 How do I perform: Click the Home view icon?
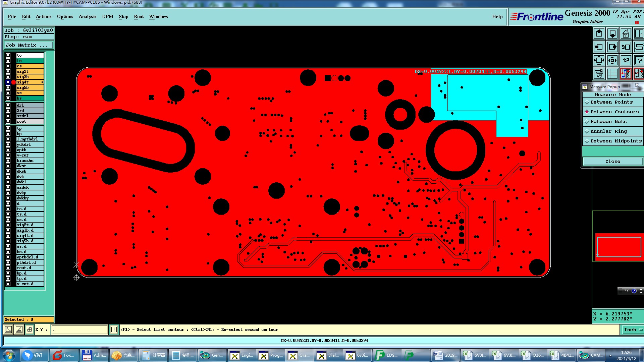(x=626, y=34)
